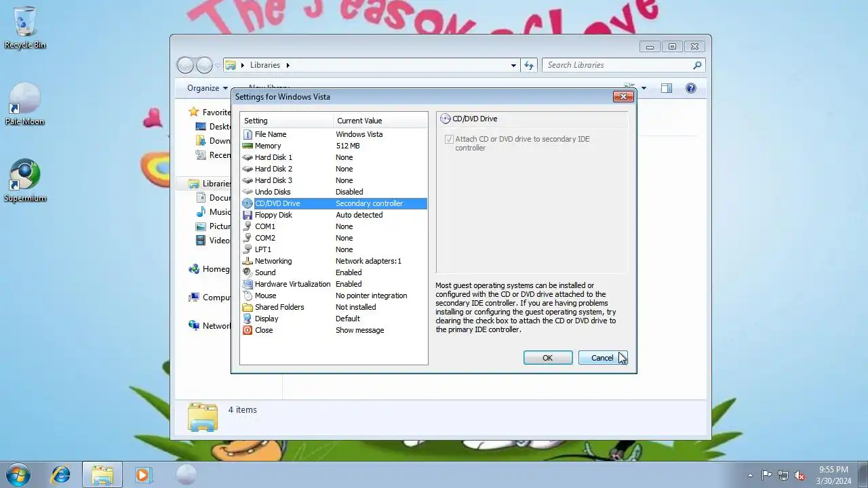Select the Sound speaker icon
This screenshot has height=488, width=868.
pos(248,272)
